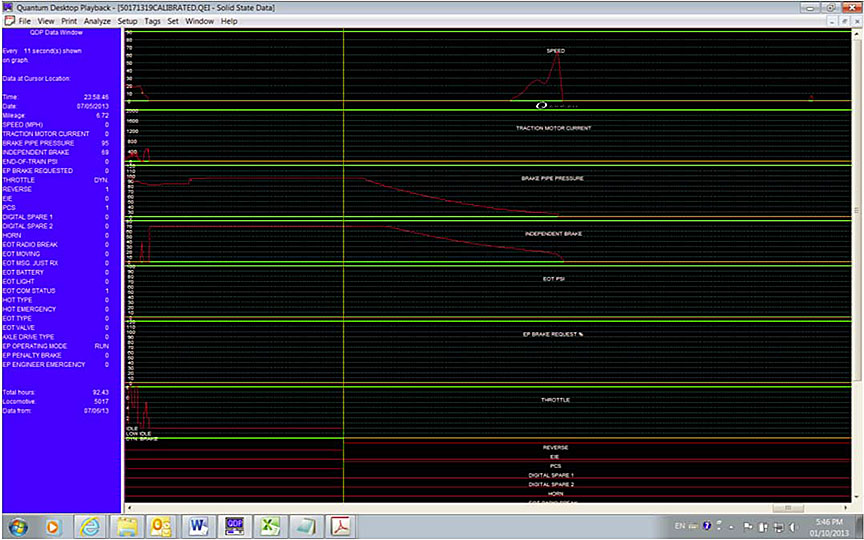Launch Internet Explorer from taskbar
Screen dimensions: 864x540
91,524
